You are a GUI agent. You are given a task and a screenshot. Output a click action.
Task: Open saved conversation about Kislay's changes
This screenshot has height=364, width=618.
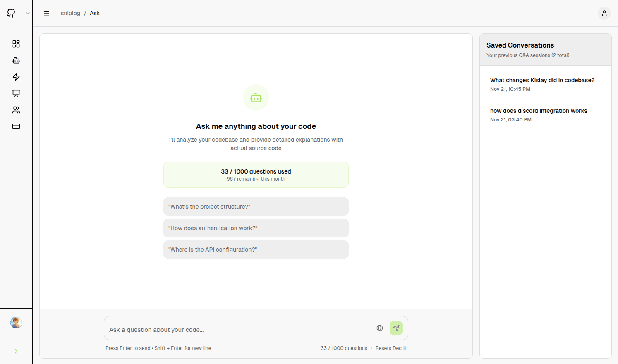[x=542, y=84]
